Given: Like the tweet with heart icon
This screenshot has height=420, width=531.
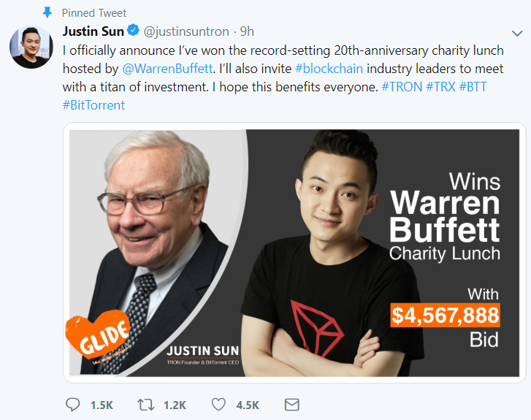Looking at the screenshot, I should pos(218,405).
